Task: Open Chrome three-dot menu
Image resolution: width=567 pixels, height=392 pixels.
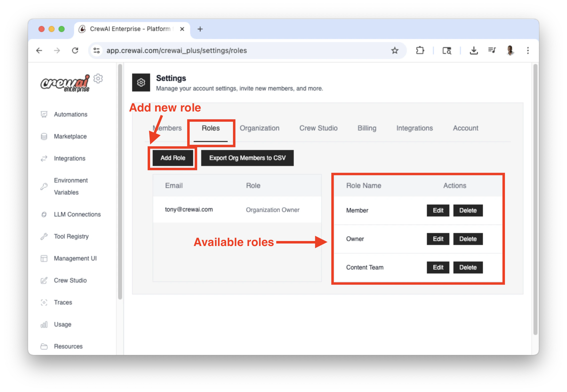Action: (528, 50)
